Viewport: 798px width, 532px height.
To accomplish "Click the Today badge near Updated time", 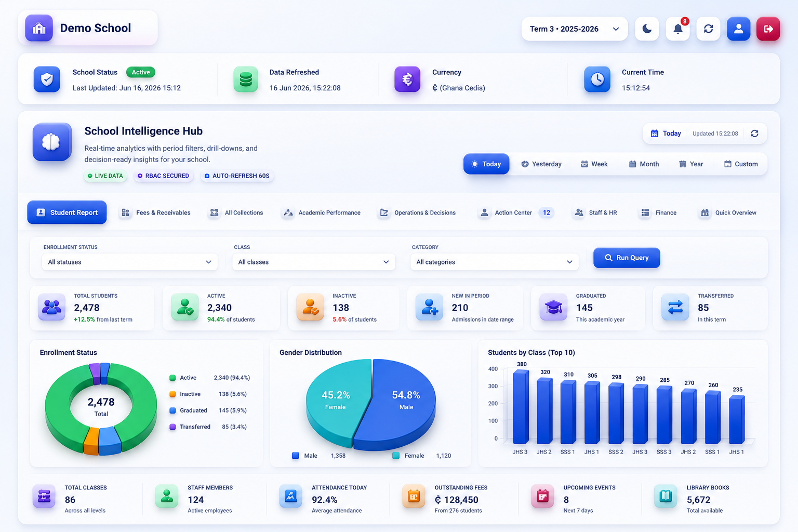I will click(666, 134).
